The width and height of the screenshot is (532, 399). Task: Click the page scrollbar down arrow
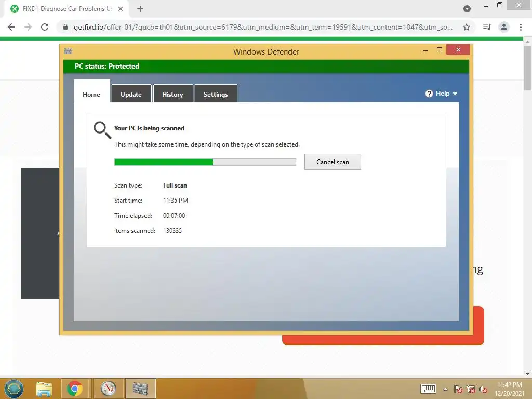pyautogui.click(x=527, y=374)
